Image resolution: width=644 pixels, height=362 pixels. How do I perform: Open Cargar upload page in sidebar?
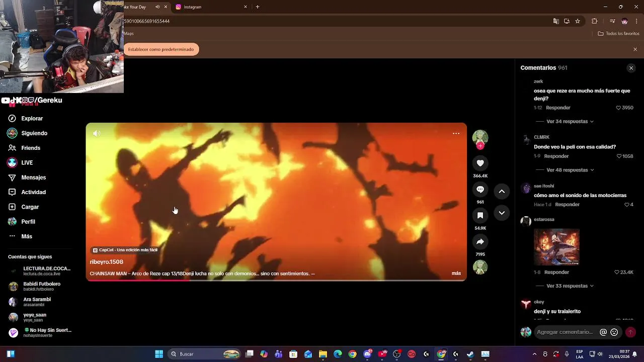tap(30, 207)
